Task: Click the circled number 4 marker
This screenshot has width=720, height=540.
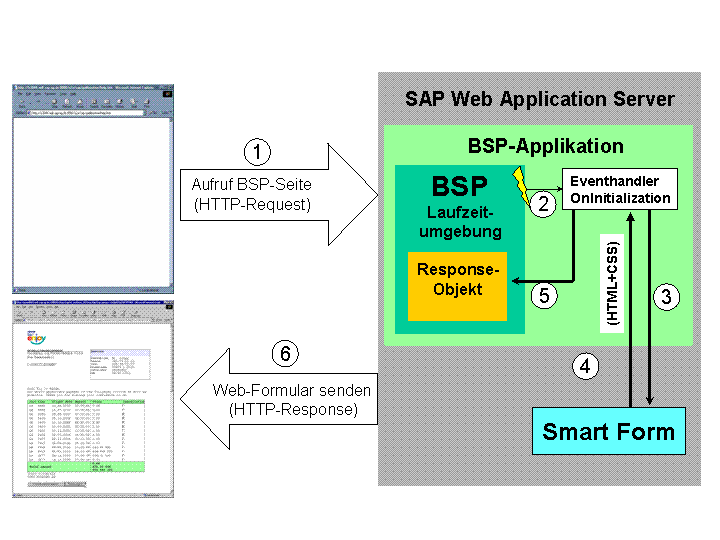Action: [585, 366]
